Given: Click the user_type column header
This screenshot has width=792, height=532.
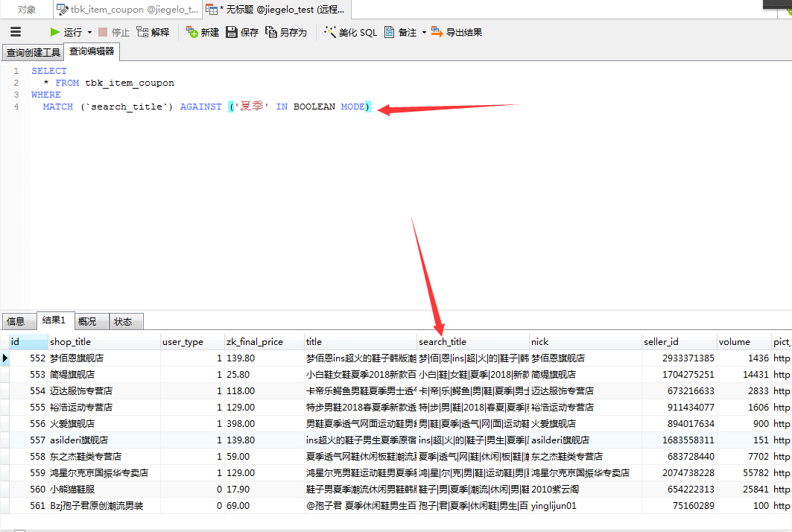Looking at the screenshot, I should click(x=192, y=342).
